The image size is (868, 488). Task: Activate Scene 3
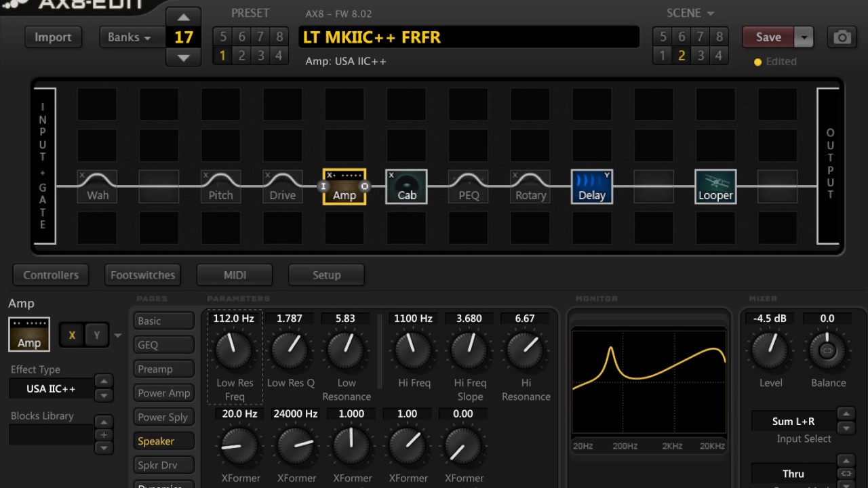(701, 56)
